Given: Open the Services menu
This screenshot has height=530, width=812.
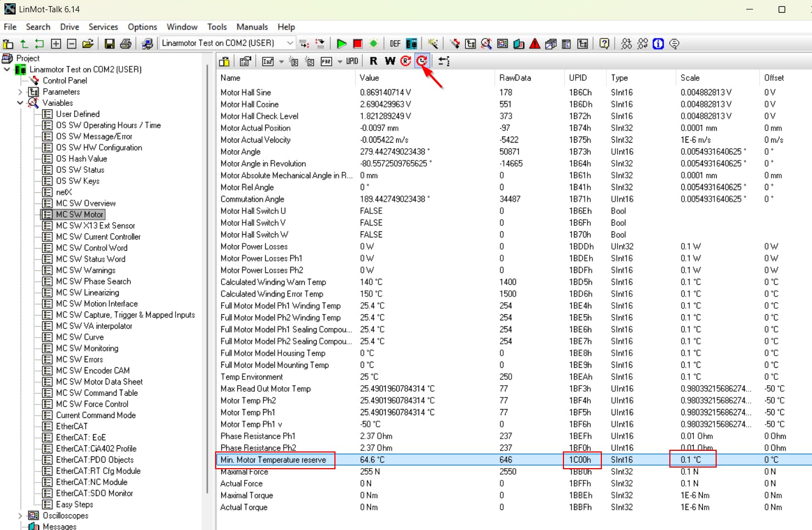Looking at the screenshot, I should (x=103, y=27).
